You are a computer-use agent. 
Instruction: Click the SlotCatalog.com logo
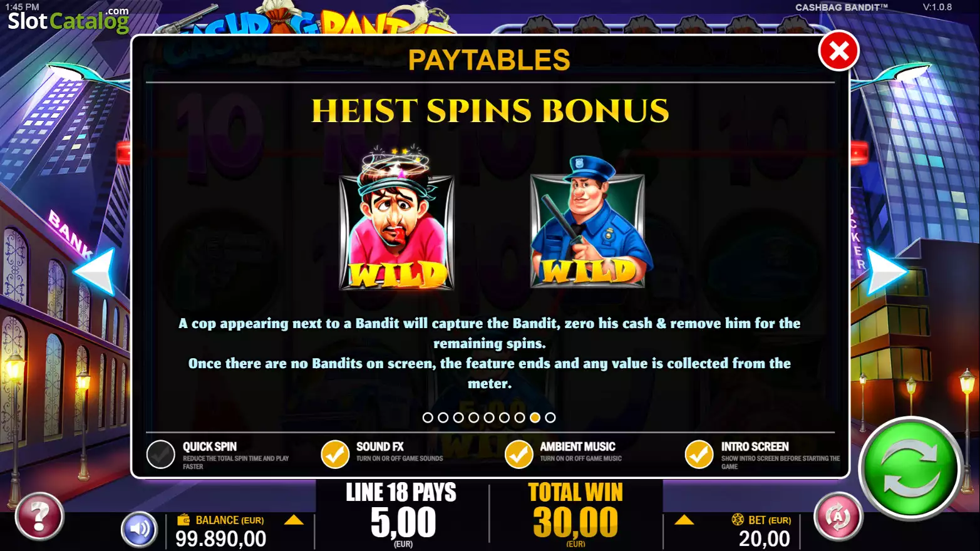(68, 20)
